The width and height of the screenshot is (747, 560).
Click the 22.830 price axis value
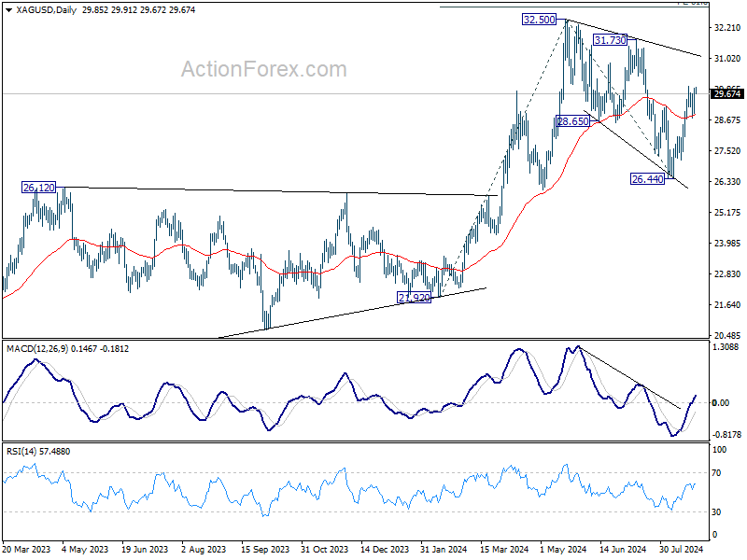tap(727, 274)
